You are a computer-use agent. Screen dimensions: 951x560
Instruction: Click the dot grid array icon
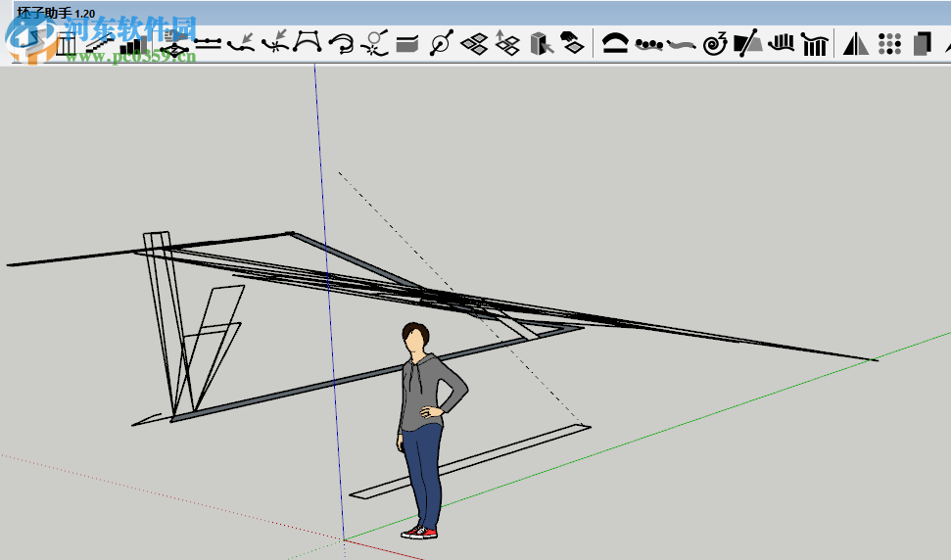point(889,43)
